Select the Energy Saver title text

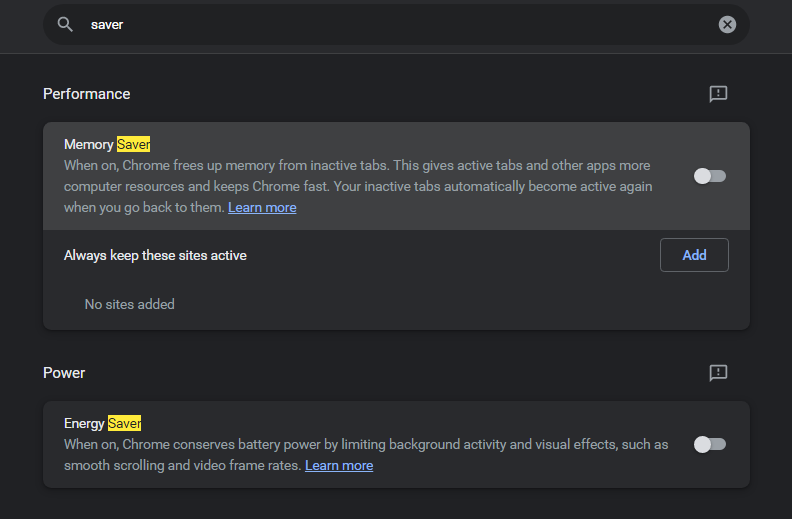pos(103,423)
